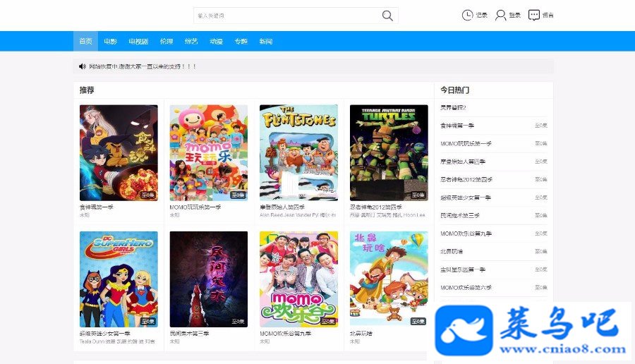Go to the 综艺 nav tab
Viewport: 635px width, 364px height.
click(x=190, y=42)
